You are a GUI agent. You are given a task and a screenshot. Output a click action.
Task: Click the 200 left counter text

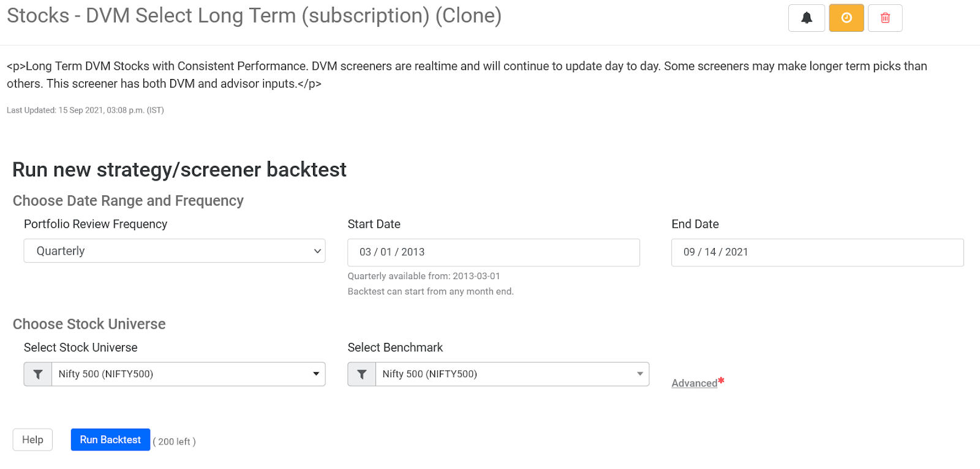click(175, 441)
